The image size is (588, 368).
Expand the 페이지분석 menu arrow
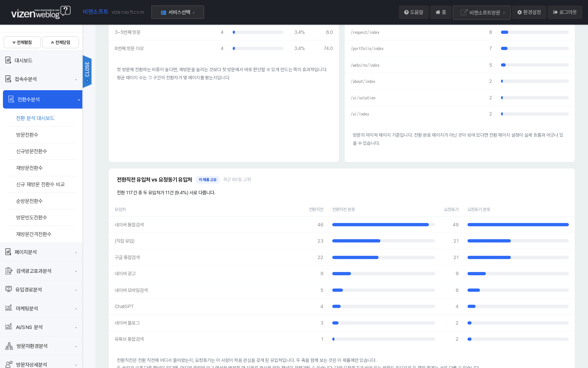pyautogui.click(x=76, y=253)
